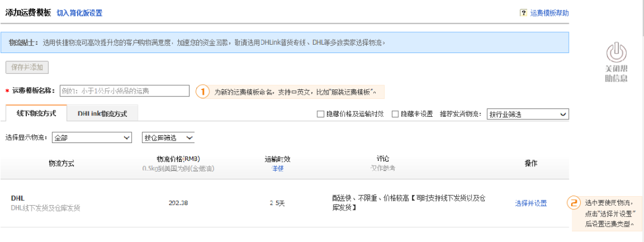Screen dimensions: 644x242
Task: Open the 运费模板帮助 link
Action: click(550, 13)
